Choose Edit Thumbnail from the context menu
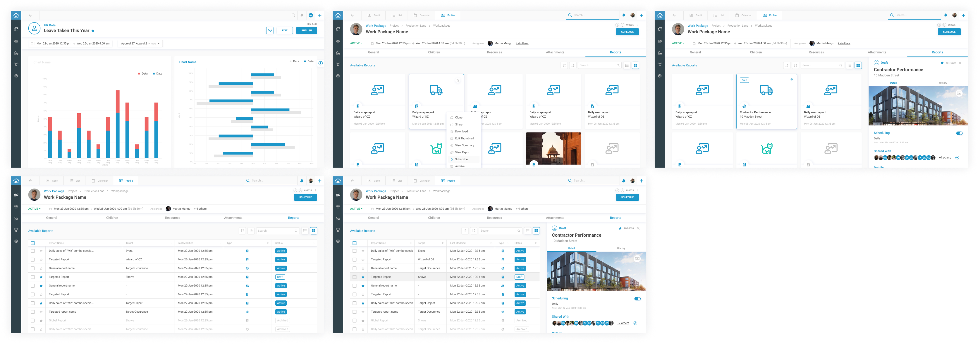The image size is (980, 344). pos(464,138)
